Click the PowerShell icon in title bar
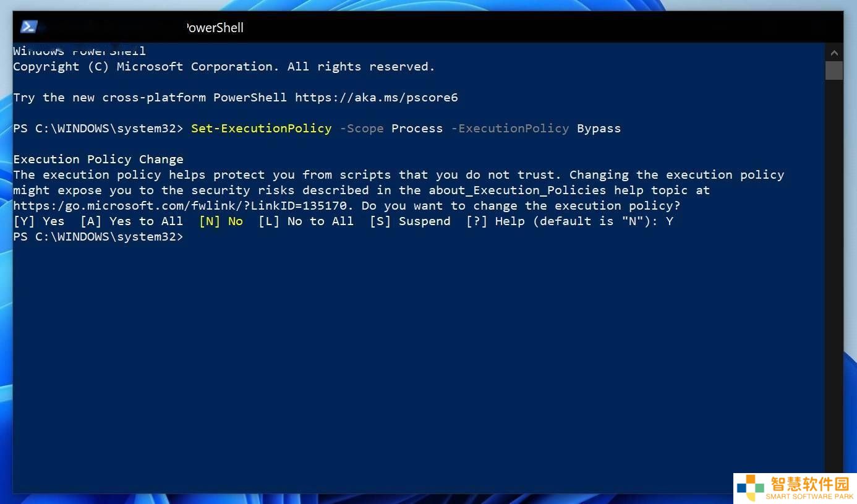 [29, 27]
